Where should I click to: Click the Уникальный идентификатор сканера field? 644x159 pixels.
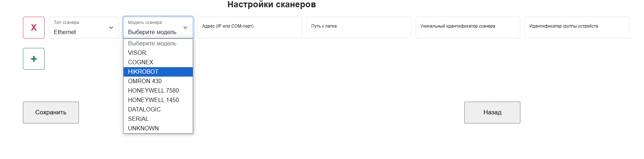[468, 28]
